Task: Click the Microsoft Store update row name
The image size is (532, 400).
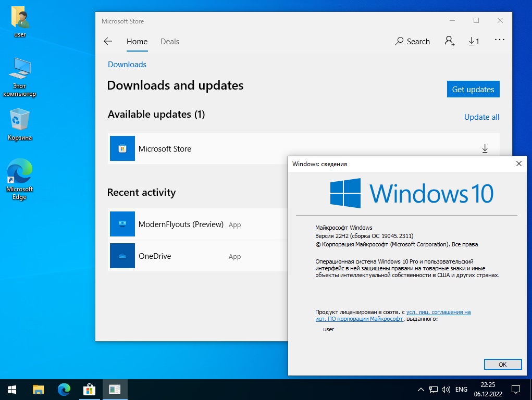Action: (x=165, y=148)
